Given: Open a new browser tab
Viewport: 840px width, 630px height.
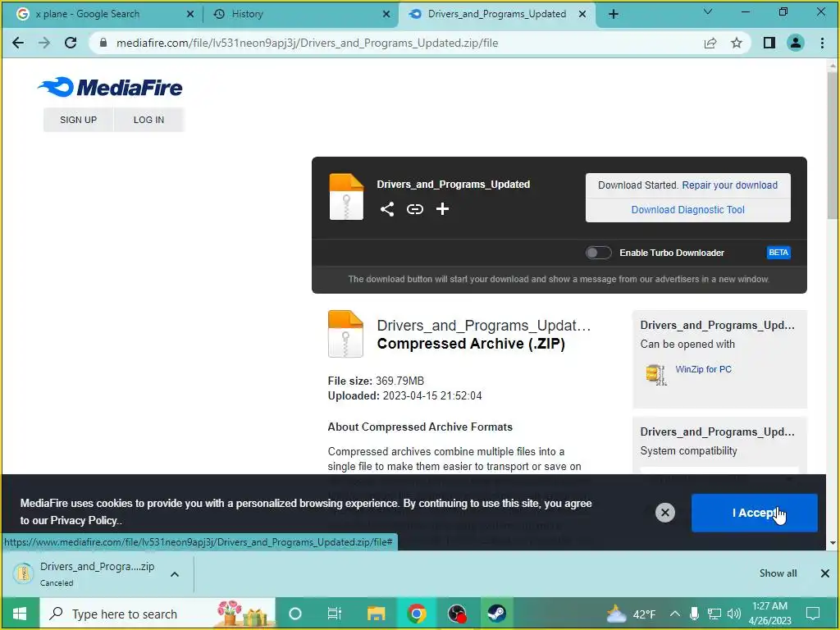Looking at the screenshot, I should point(614,14).
